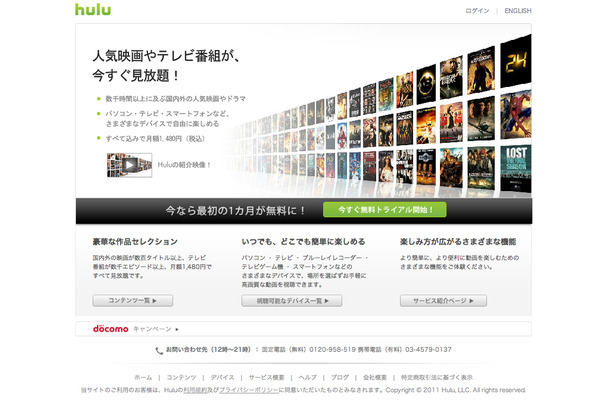This screenshot has height=400, width=610.
Task: Go to ヘルプ footer link
Action: pyautogui.click(x=308, y=377)
